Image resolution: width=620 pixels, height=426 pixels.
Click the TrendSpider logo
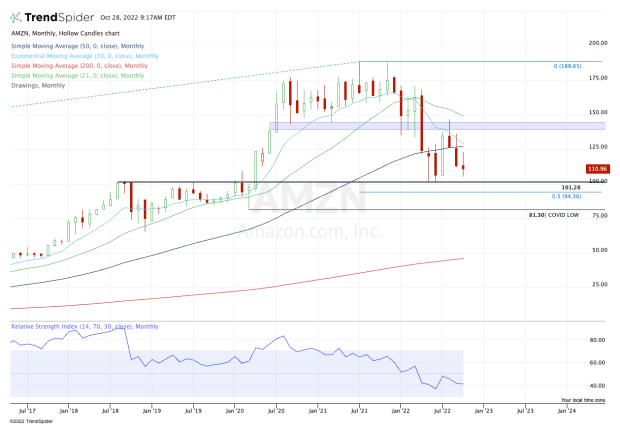coord(52,17)
